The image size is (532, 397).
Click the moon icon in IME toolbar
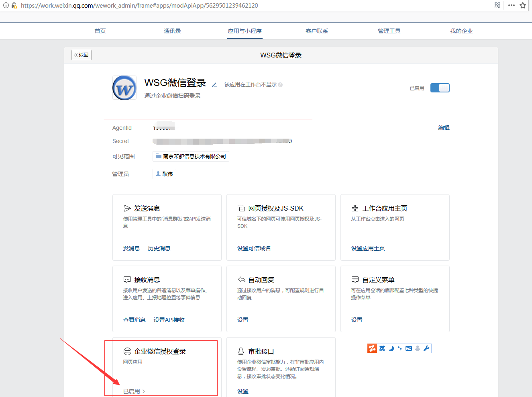pos(391,348)
